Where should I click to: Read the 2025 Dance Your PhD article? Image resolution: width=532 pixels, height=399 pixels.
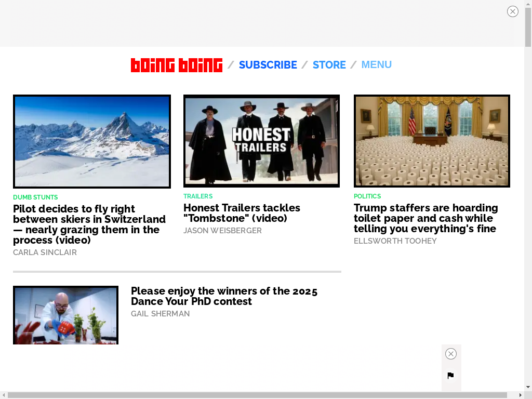(x=224, y=296)
